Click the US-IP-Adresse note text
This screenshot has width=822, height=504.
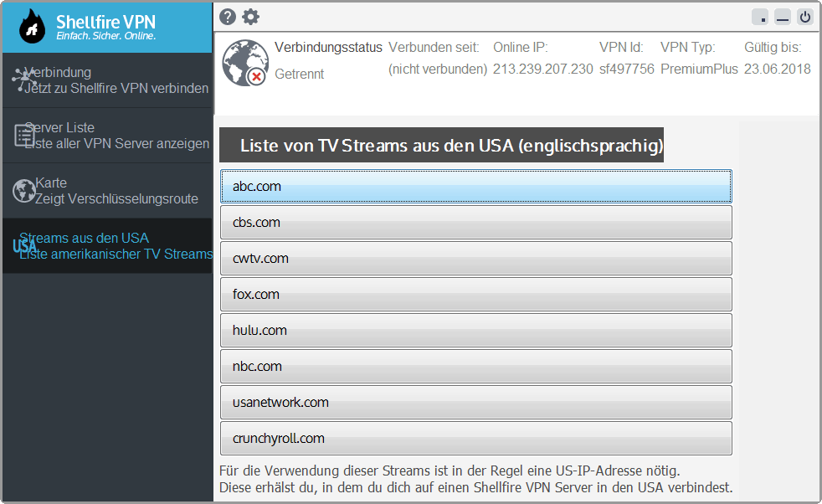coord(475,479)
